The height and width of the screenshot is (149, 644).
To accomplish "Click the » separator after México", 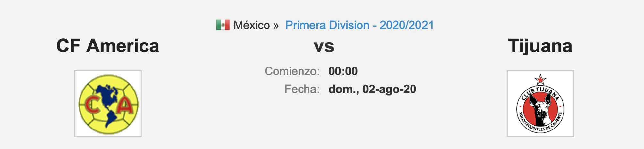I will coord(276,26).
